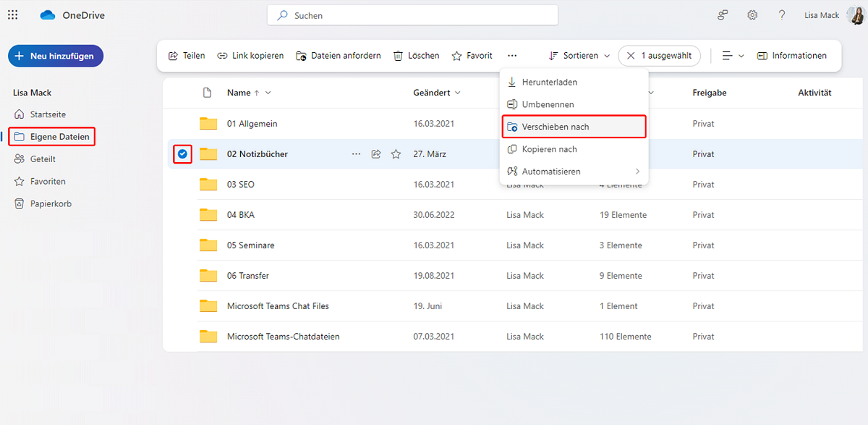Image resolution: width=868 pixels, height=425 pixels.
Task: Open more actions on 02 Notizbücher row
Action: (x=356, y=154)
